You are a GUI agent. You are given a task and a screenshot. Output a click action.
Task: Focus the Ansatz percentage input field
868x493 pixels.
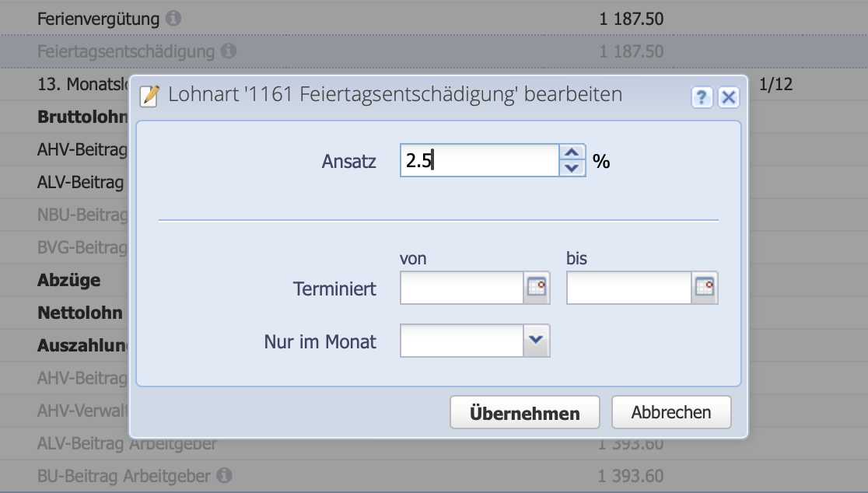coord(478,161)
